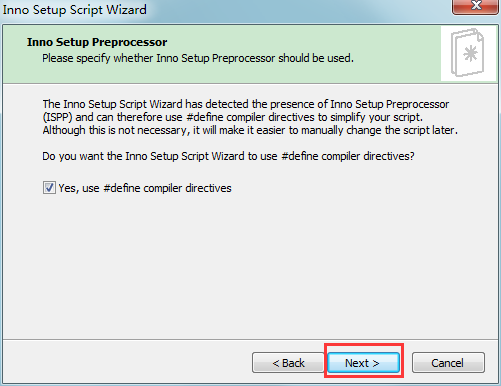Click the line starting 'Although this is not necessary'

pyautogui.click(x=250, y=130)
